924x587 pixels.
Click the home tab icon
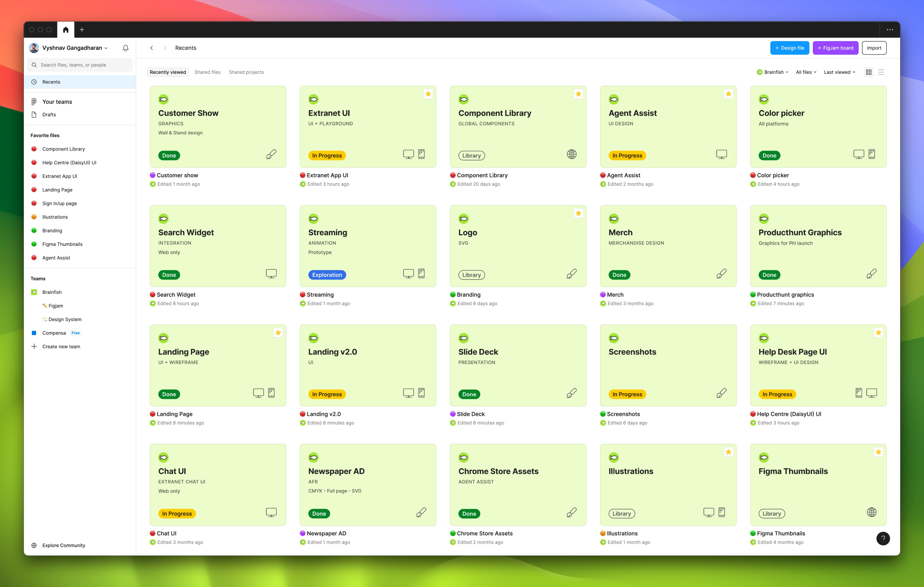pos(66,30)
